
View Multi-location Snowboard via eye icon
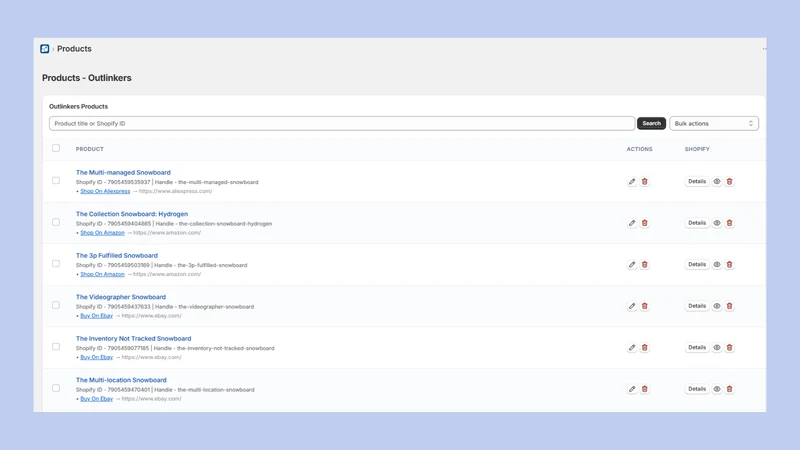tap(717, 389)
